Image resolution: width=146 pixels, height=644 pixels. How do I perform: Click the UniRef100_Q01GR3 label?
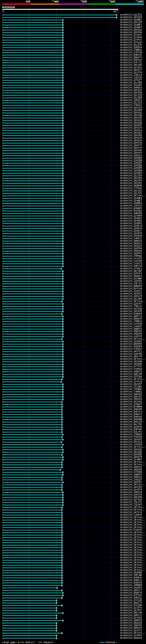pyautogui.click(x=131, y=85)
